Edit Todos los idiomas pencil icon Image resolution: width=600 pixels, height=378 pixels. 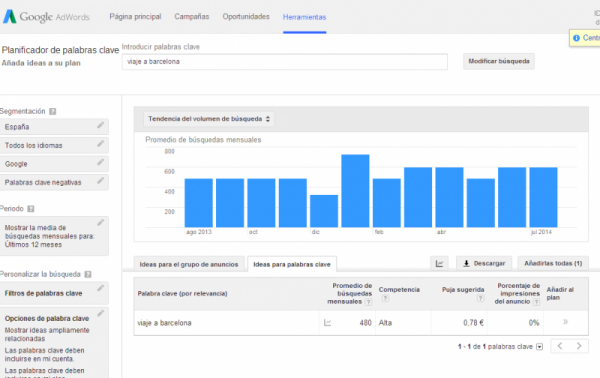tap(100, 144)
